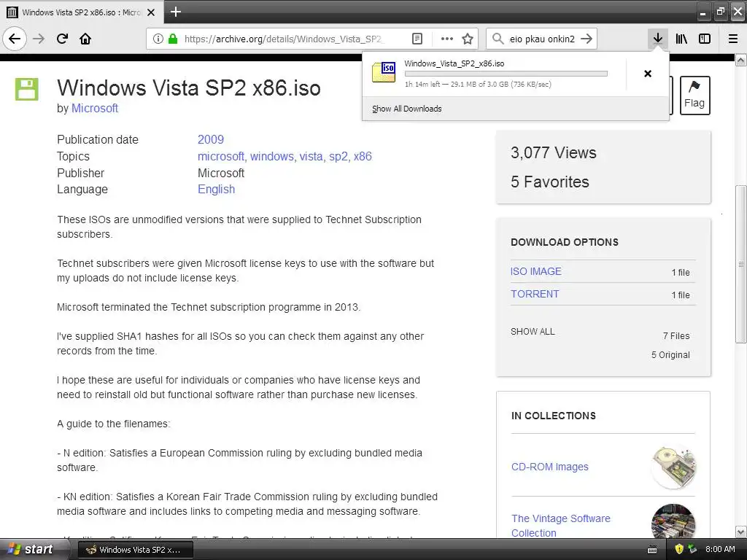Show site information icon in address bar
This screenshot has width=747, height=560.
(x=158, y=39)
